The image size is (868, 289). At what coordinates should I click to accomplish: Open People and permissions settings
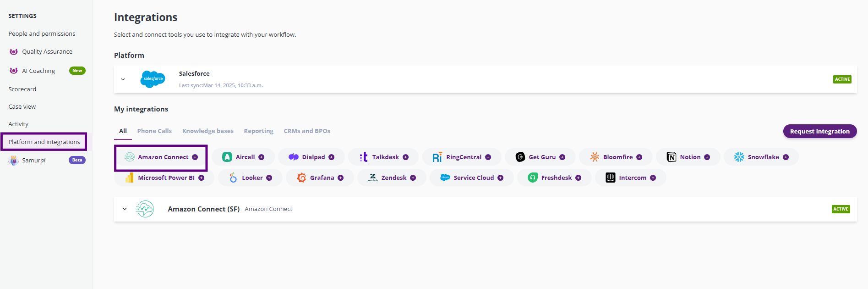(x=42, y=34)
